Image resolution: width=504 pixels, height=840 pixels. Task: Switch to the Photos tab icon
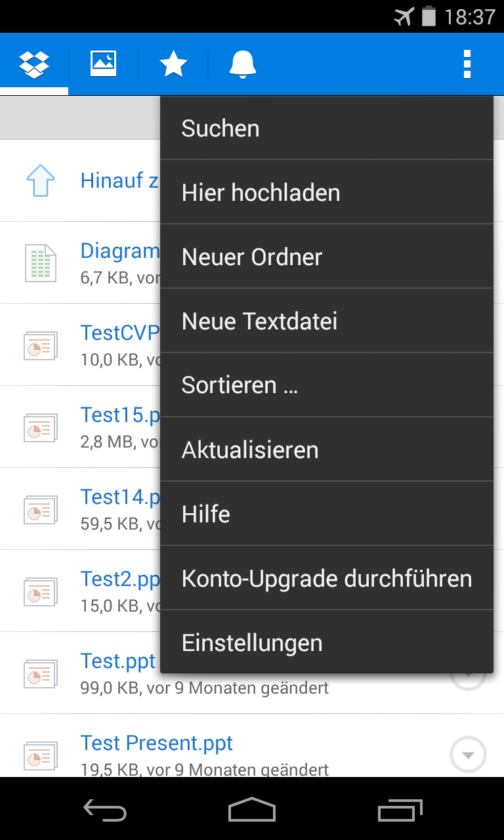click(x=104, y=64)
